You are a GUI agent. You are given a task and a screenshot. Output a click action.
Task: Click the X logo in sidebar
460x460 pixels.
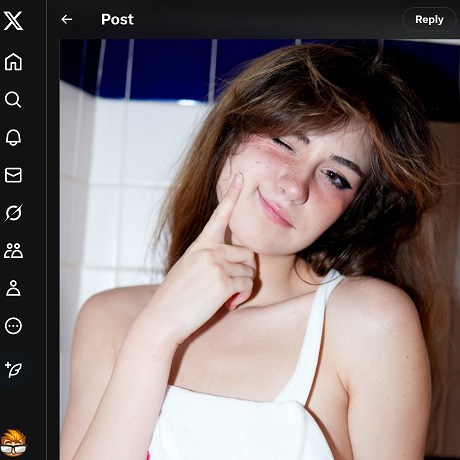[x=13, y=21]
